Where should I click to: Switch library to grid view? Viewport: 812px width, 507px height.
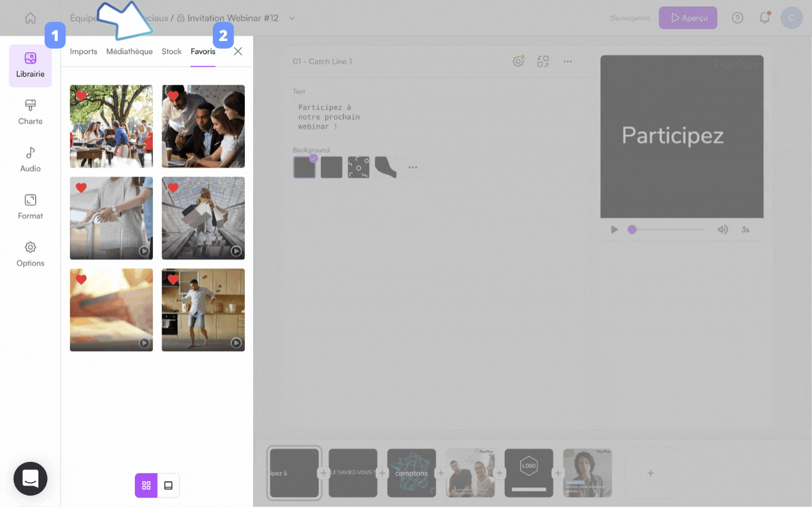[146, 486]
